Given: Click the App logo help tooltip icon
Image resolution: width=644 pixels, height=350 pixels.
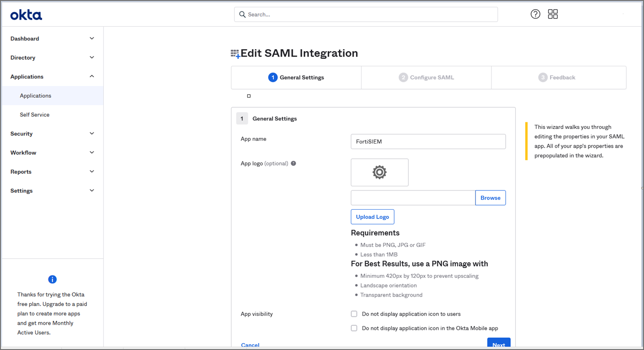Looking at the screenshot, I should (294, 163).
